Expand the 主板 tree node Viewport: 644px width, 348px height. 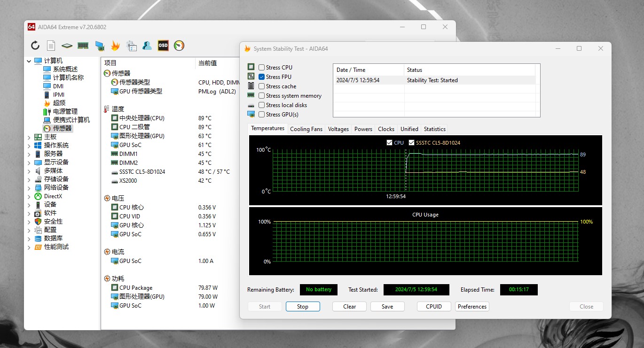click(x=29, y=137)
